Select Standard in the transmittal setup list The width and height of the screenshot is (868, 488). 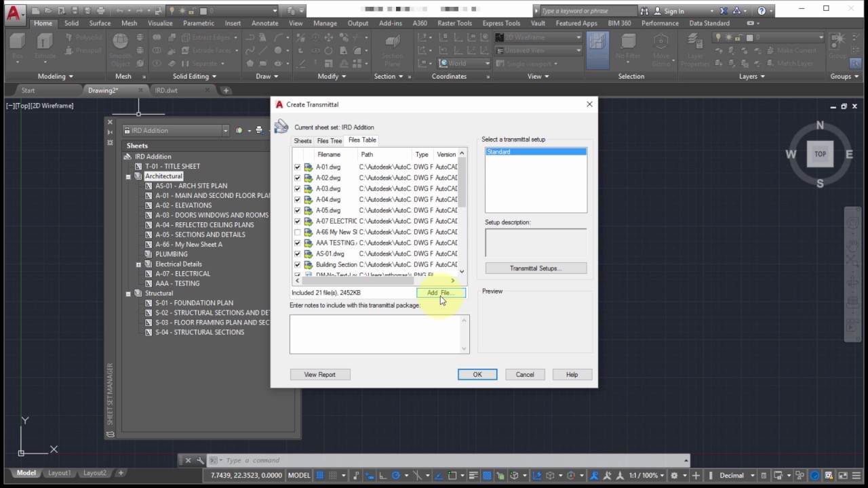point(536,152)
